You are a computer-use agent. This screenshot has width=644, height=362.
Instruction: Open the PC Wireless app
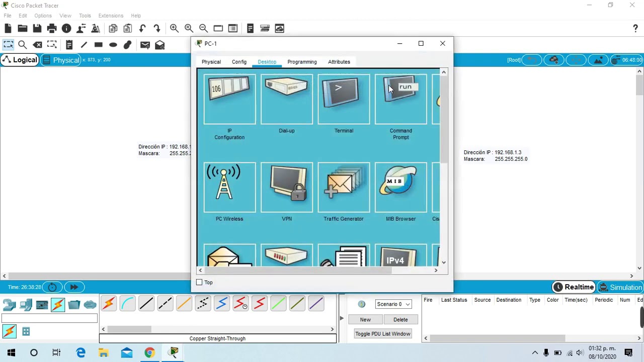tap(229, 187)
